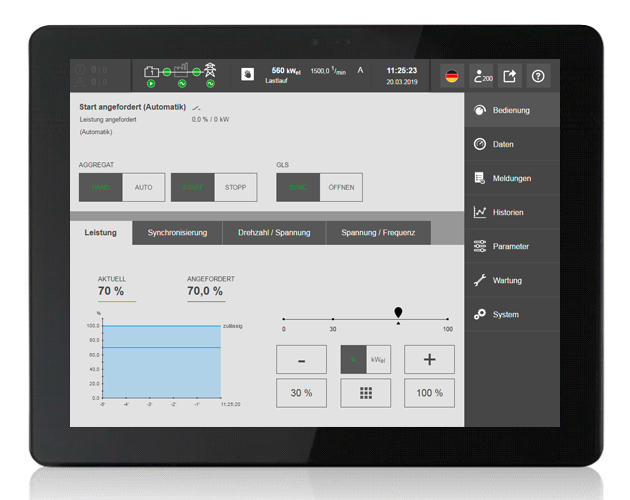Switch to the Synchronisierung tab
Screen dimensions: 630x500
(177, 233)
